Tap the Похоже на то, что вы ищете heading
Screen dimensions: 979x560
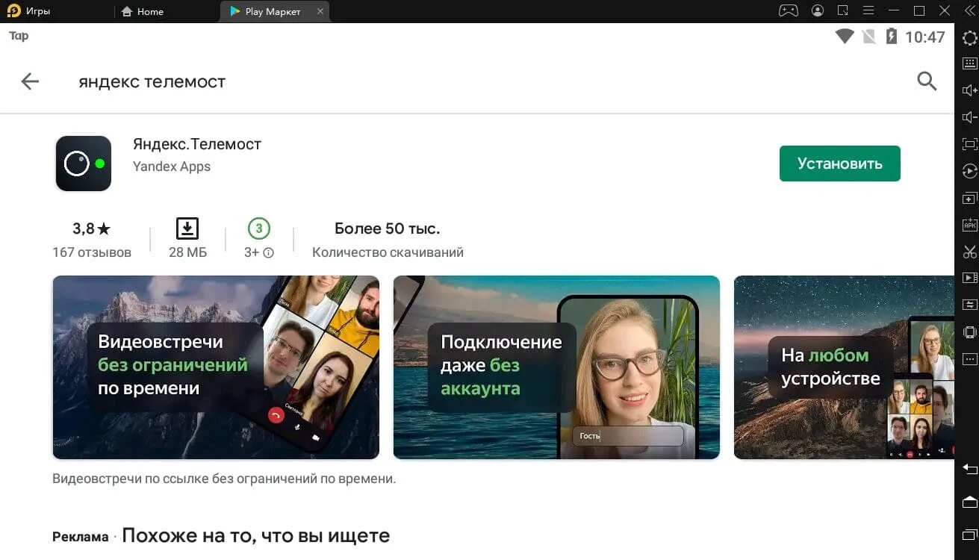click(x=255, y=535)
